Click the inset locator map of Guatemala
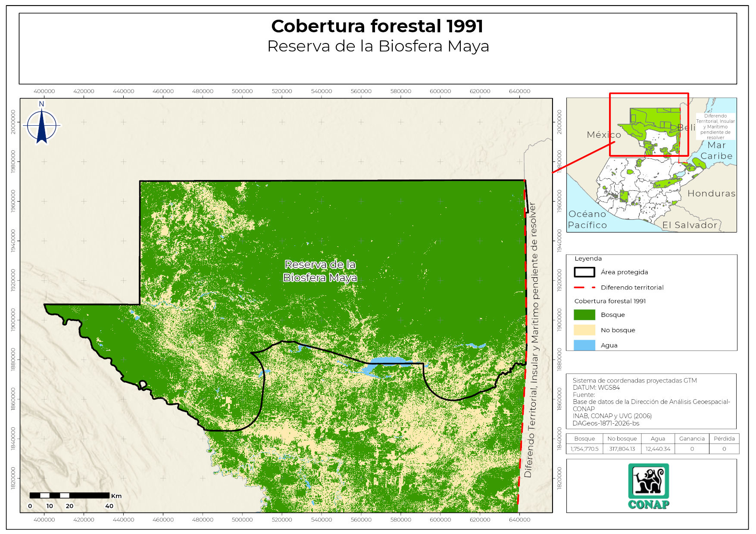 tap(651, 165)
